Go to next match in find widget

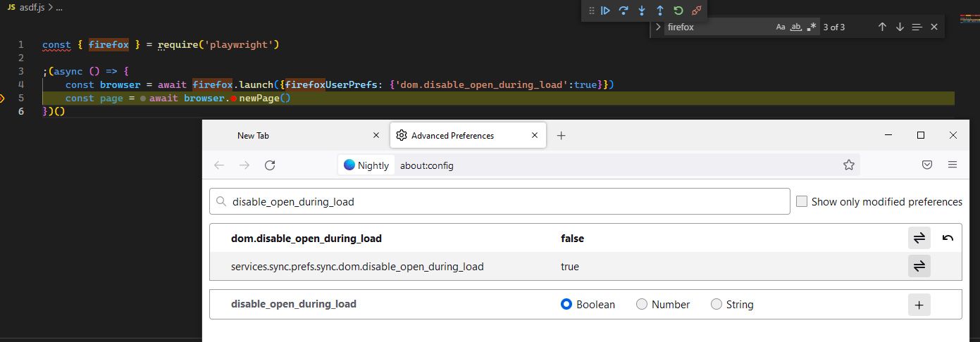click(x=900, y=27)
